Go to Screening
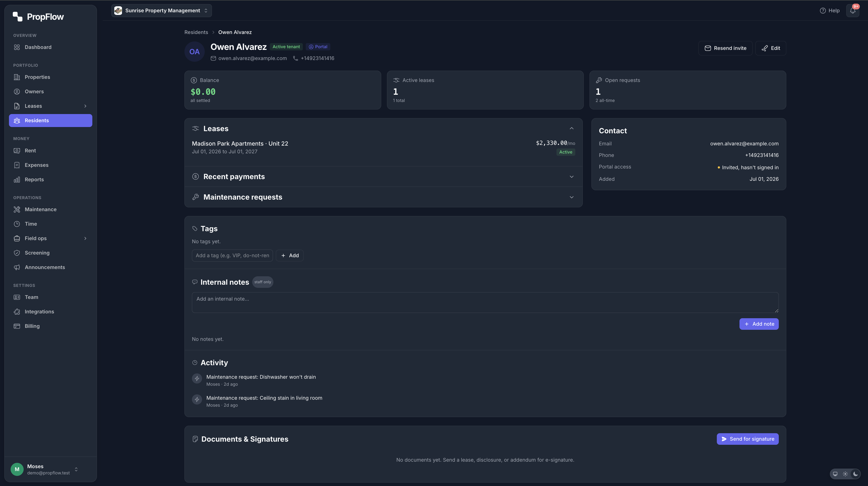This screenshot has height=486, width=868. (x=51, y=253)
